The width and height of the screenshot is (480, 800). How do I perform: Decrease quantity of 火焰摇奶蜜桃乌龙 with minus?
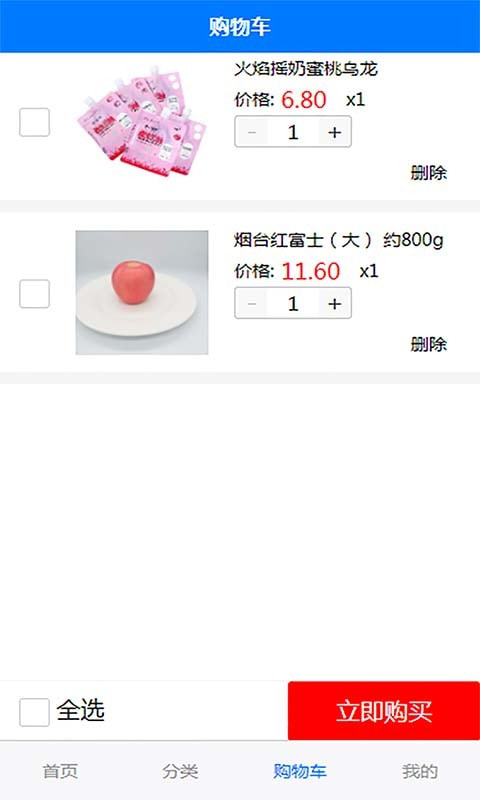click(251, 132)
